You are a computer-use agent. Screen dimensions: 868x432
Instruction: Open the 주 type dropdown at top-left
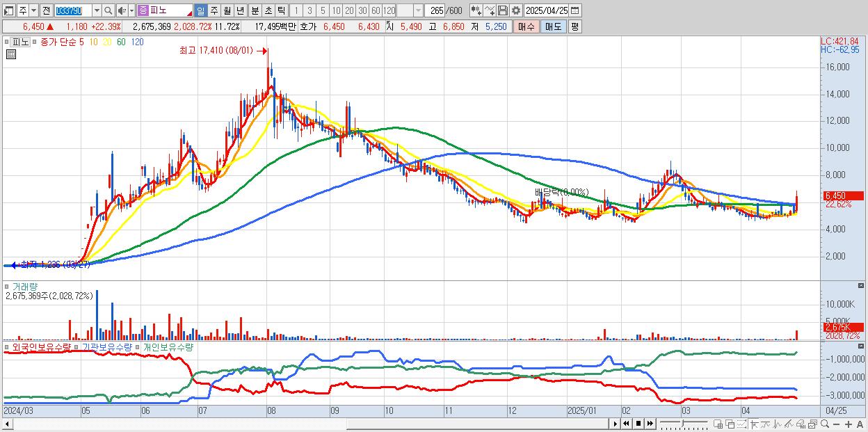[x=33, y=10]
